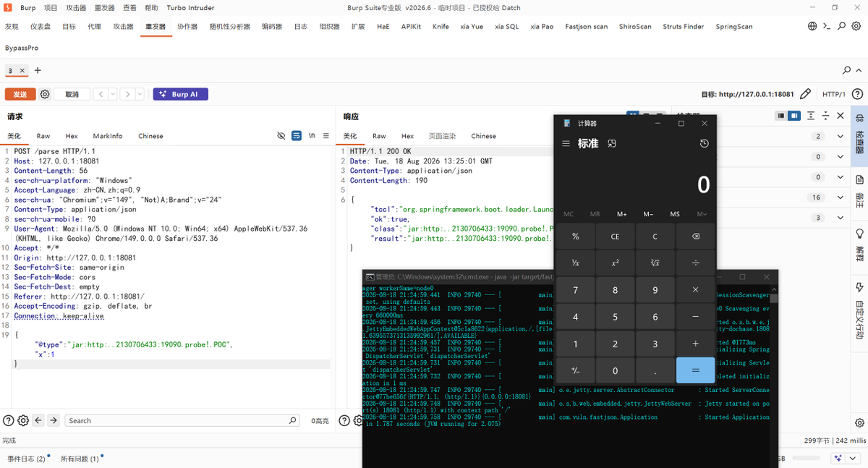868x468 pixels.
Task: Open the lightbulb explanation side tab
Action: point(859,244)
